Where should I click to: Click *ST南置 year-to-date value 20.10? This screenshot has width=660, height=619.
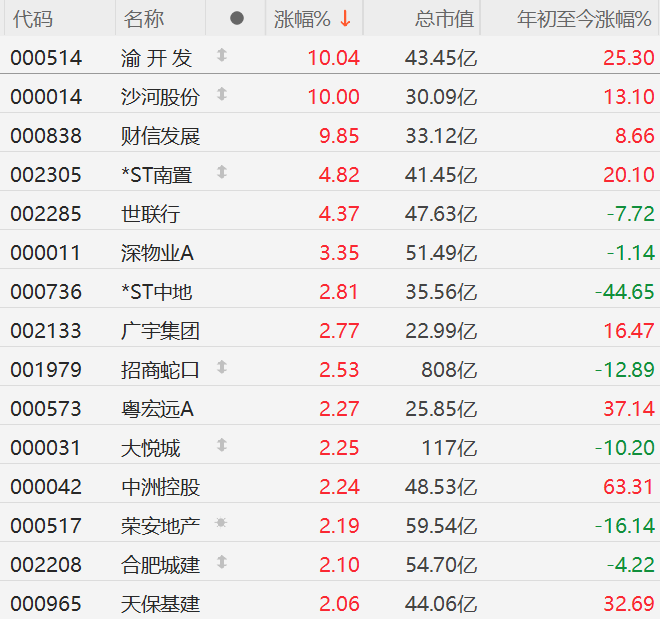pyautogui.click(x=629, y=175)
